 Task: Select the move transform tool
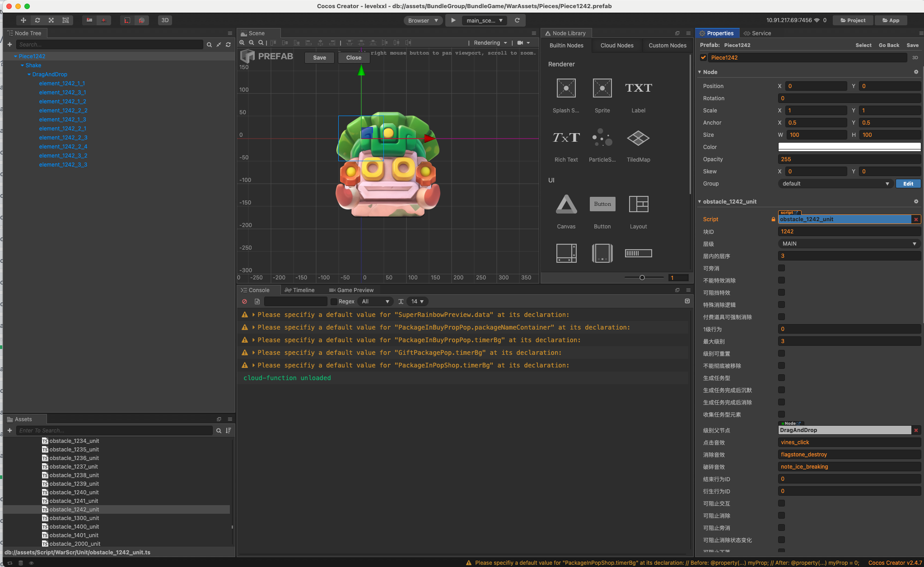(x=23, y=20)
